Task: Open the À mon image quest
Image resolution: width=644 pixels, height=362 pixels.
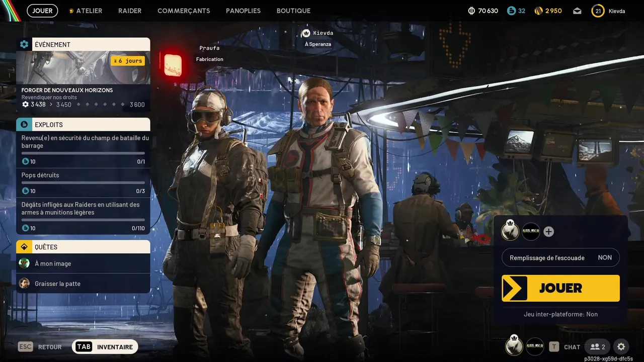Action: pyautogui.click(x=83, y=263)
